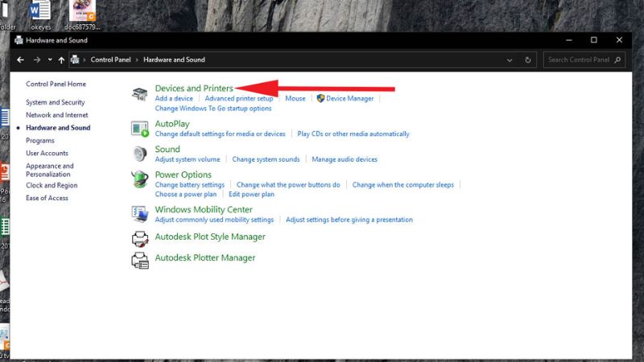The image size is (644, 362).
Task: Click the Windows Mobility Center icon
Action: 140,214
